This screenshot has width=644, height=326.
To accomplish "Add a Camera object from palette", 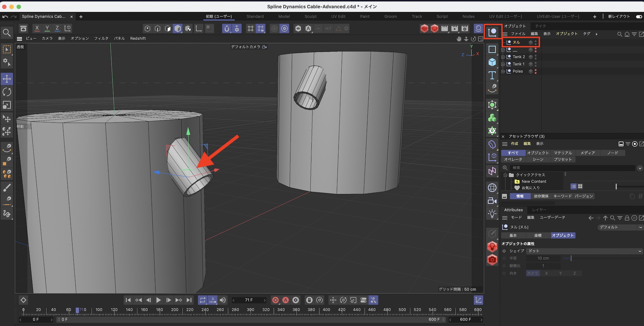I will coord(492,201).
